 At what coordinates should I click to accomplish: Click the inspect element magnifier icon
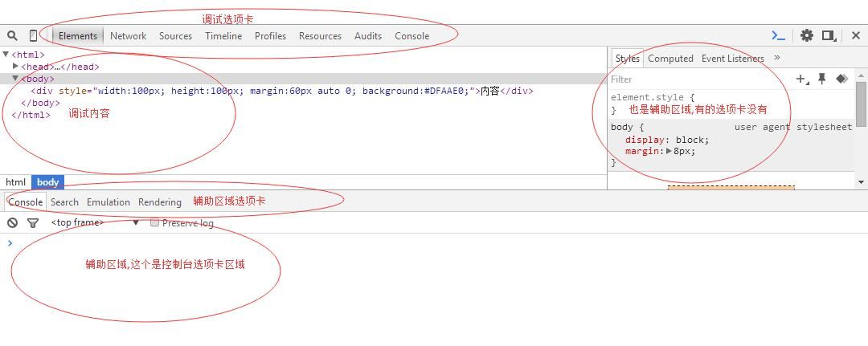[x=12, y=35]
